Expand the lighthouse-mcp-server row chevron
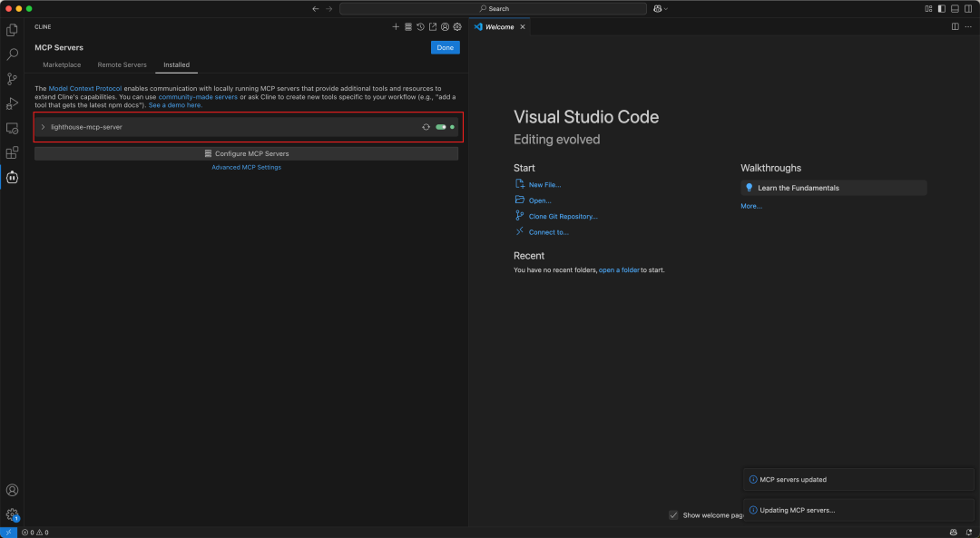This screenshot has height=538, width=980. click(43, 127)
